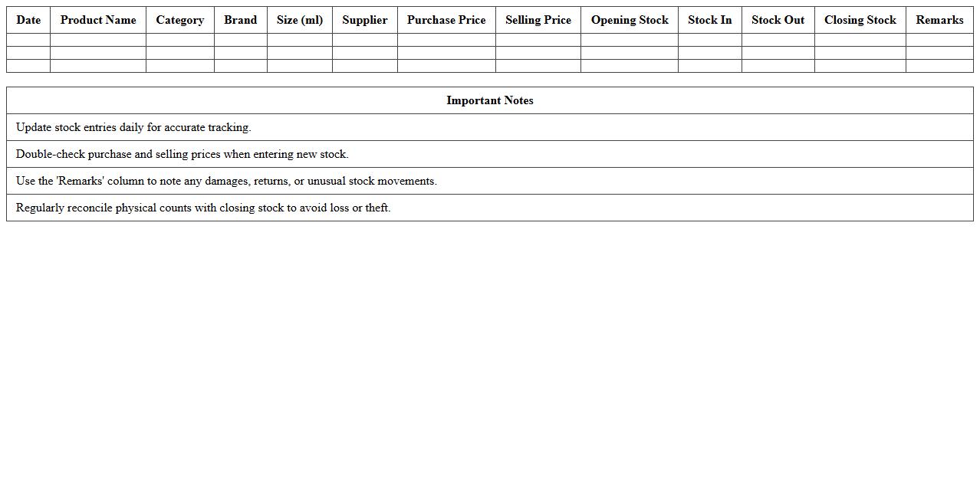Select the Stock In header cell
The width and height of the screenshot is (980, 498).
709,20
